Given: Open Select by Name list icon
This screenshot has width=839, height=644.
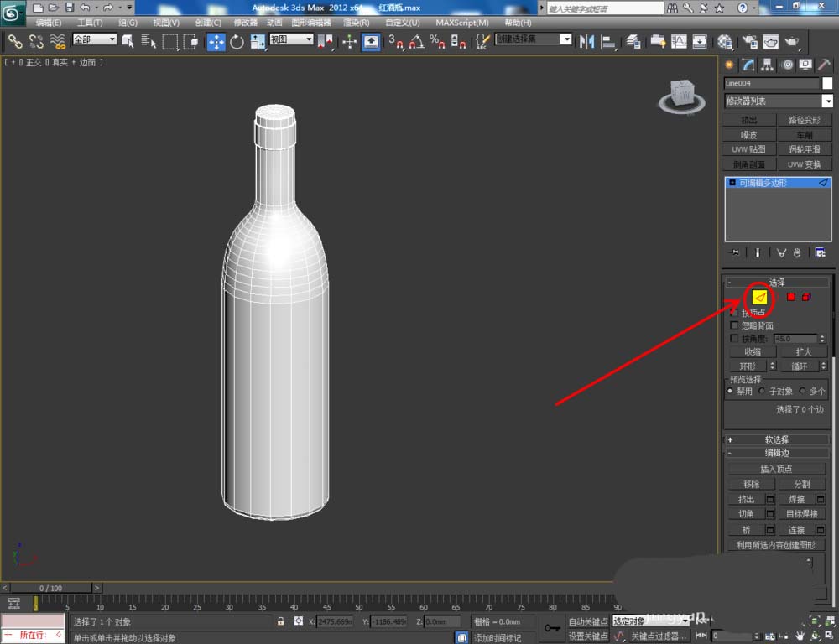Looking at the screenshot, I should point(149,41).
